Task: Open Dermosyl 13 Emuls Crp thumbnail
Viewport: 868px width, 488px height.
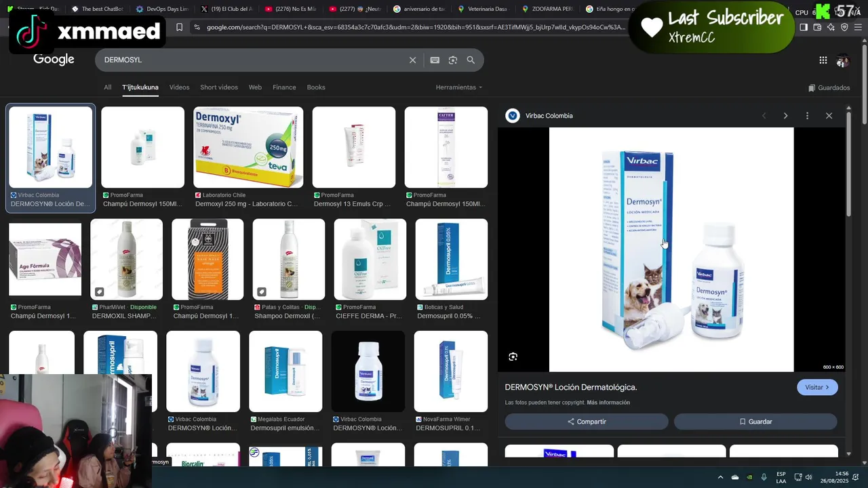Action: coord(354,147)
